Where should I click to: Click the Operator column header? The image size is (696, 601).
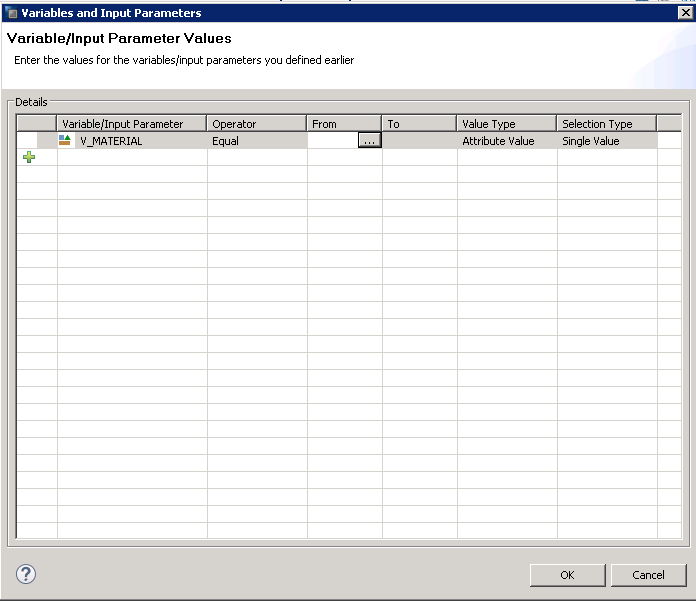point(257,123)
